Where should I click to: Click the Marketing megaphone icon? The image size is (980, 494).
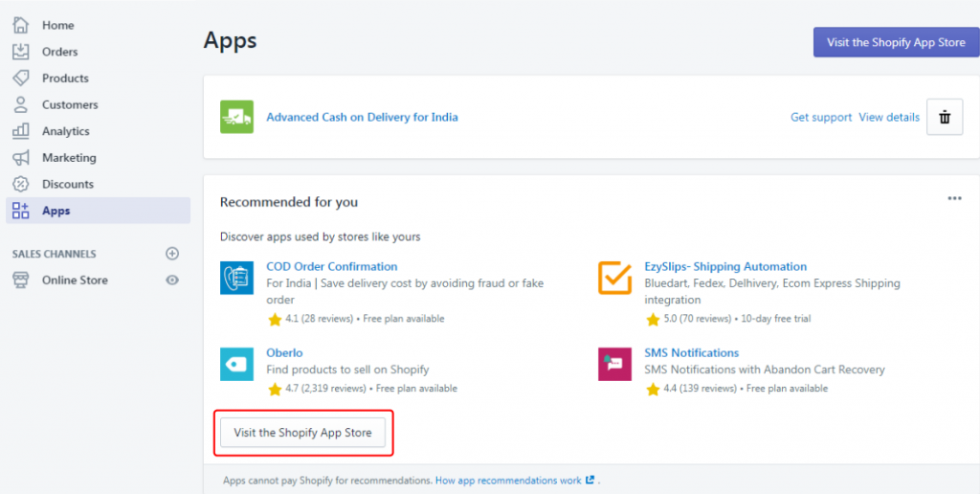(x=21, y=158)
